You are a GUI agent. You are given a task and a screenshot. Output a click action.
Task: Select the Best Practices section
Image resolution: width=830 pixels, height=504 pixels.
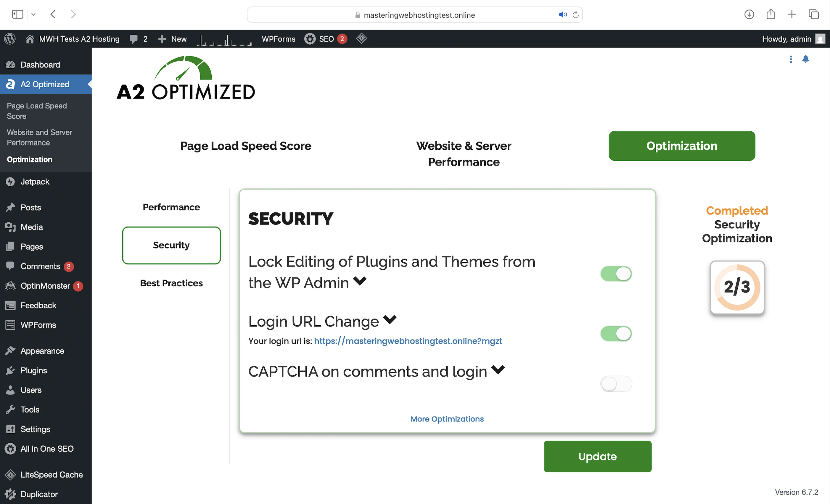(x=171, y=283)
